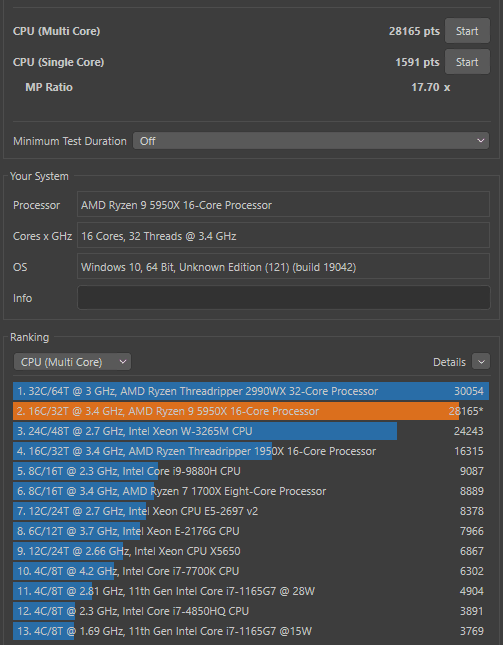Screen dimensions: 503x645
Task: Click the score 24243 in ranking
Action: pyautogui.click(x=469, y=431)
